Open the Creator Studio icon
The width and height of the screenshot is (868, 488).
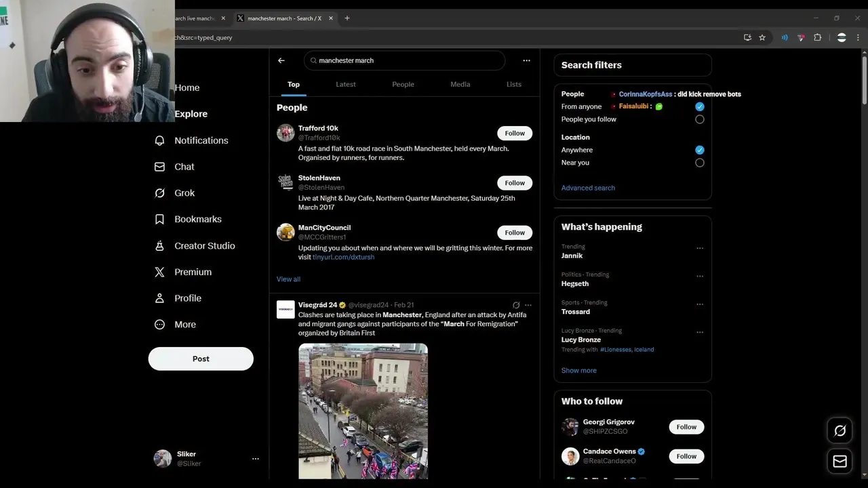[x=159, y=245]
